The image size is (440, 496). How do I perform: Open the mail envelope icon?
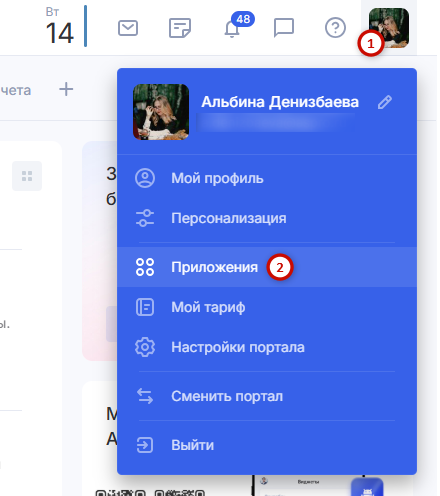click(x=128, y=28)
